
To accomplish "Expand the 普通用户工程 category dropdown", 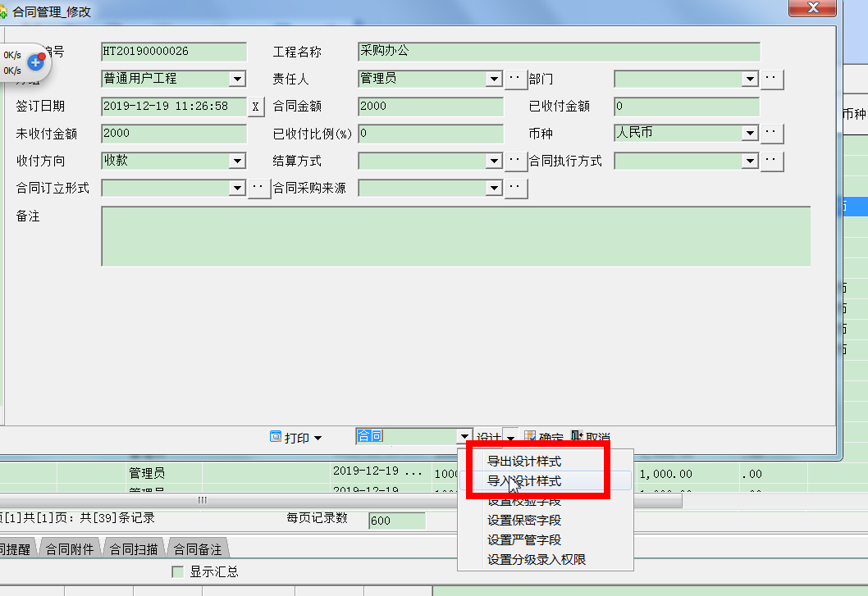I will pos(238,80).
